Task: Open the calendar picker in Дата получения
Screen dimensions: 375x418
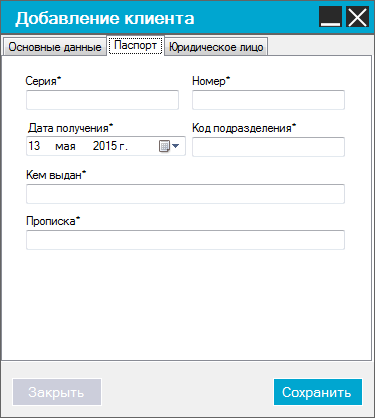Action: pyautogui.click(x=169, y=146)
